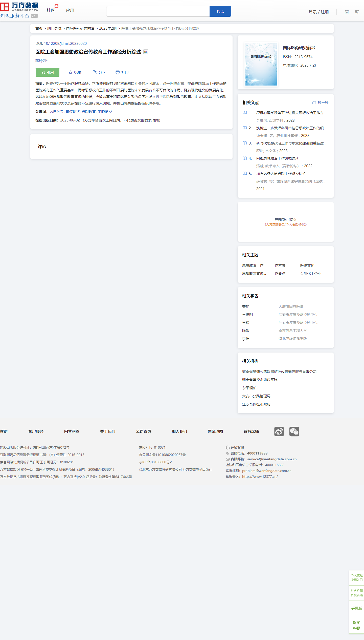Image resolution: width=364 pixels, height=640 pixels.
Task: Click the 分享 share button
Action: point(99,72)
